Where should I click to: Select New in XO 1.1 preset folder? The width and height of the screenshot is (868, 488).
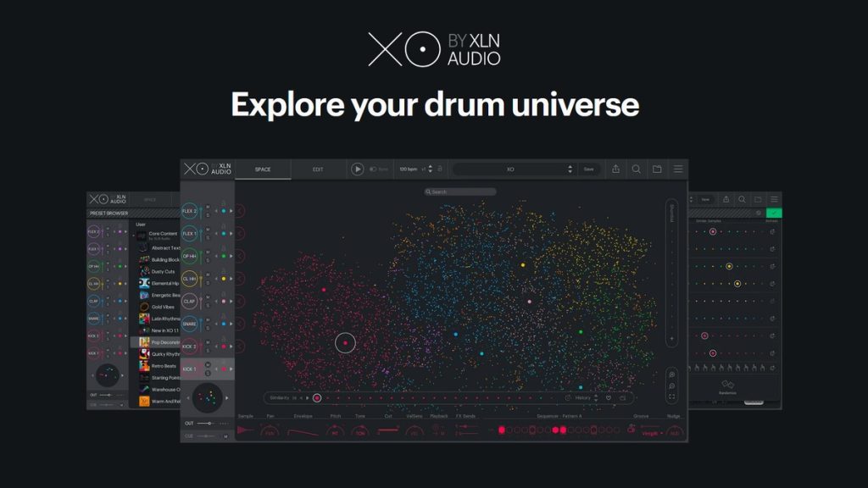(x=165, y=330)
